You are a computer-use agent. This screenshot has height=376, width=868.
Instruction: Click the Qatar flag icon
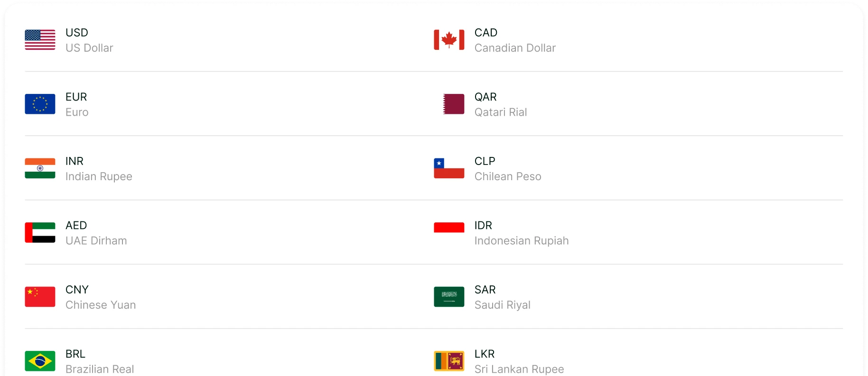(x=453, y=104)
